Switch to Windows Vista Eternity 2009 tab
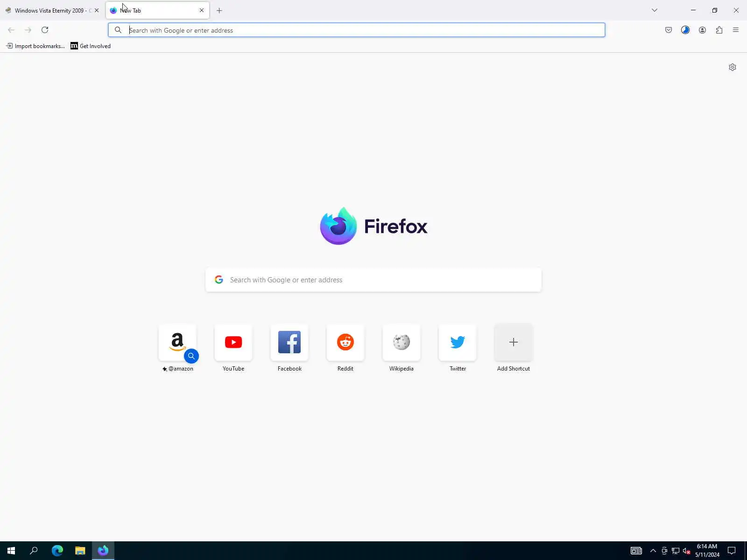Image resolution: width=747 pixels, height=560 pixels. pyautogui.click(x=52, y=10)
